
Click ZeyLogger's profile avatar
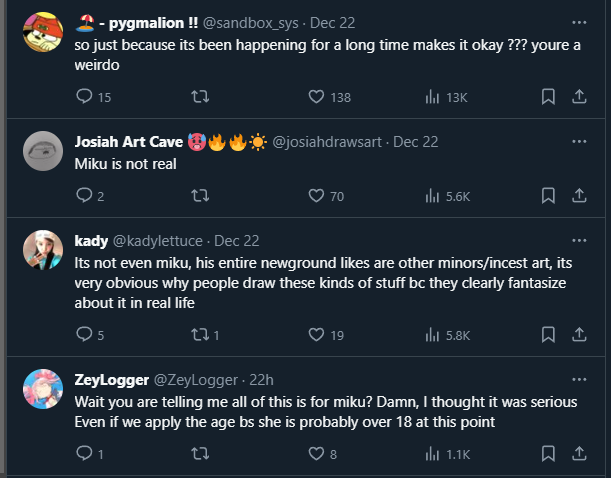(x=44, y=390)
